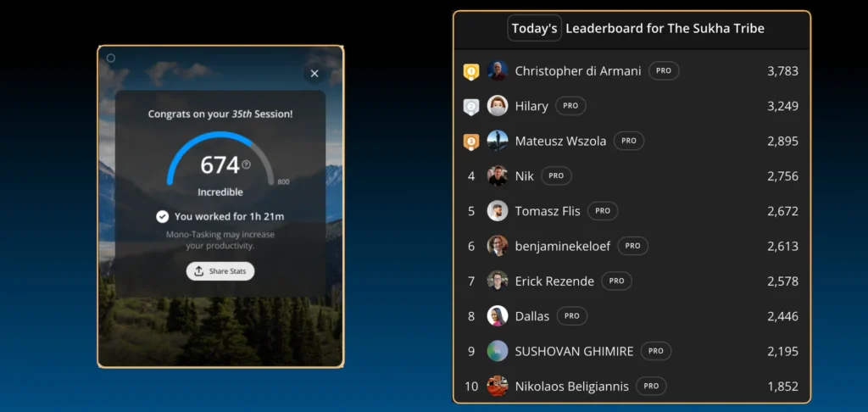The width and height of the screenshot is (868, 412).
Task: Click the score 3,249
Action: click(x=782, y=106)
